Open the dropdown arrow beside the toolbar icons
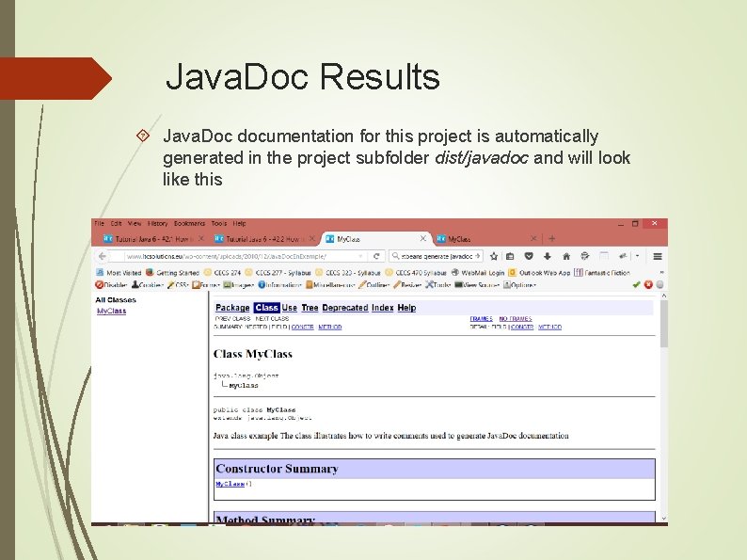The height and width of the screenshot is (560, 747). (638, 256)
